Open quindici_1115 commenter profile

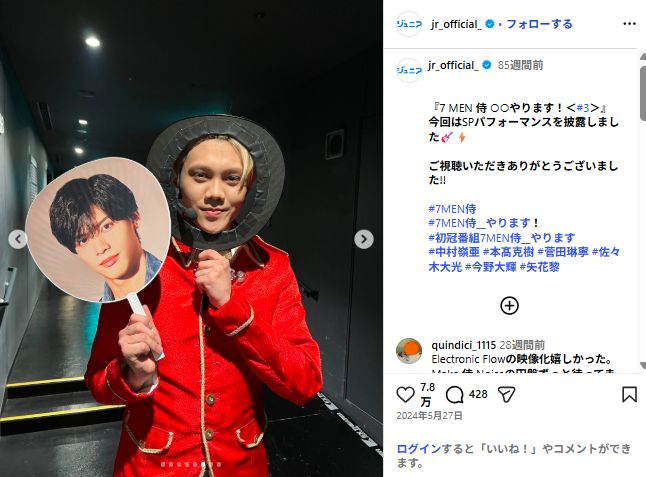click(463, 345)
